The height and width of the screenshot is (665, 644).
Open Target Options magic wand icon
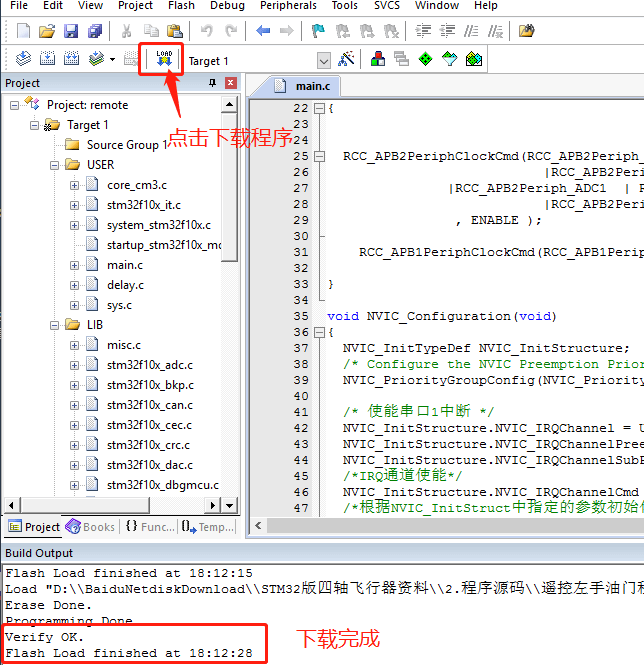347,60
